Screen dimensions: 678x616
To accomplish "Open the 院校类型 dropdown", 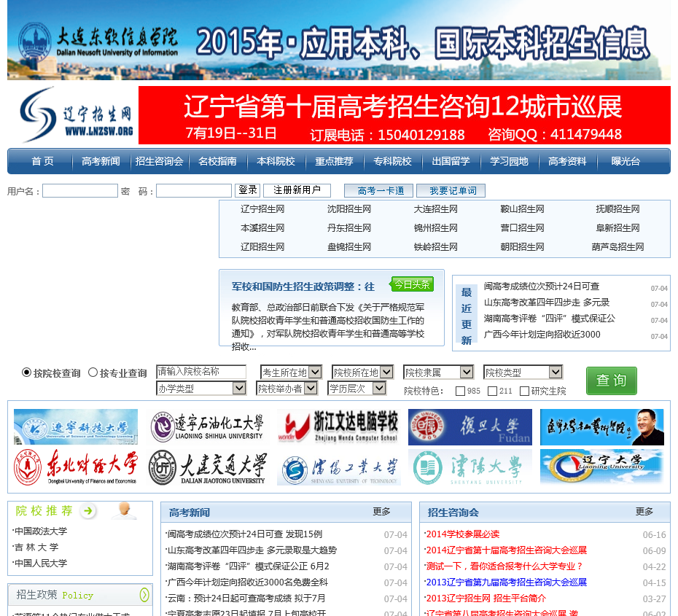I will 523,372.
